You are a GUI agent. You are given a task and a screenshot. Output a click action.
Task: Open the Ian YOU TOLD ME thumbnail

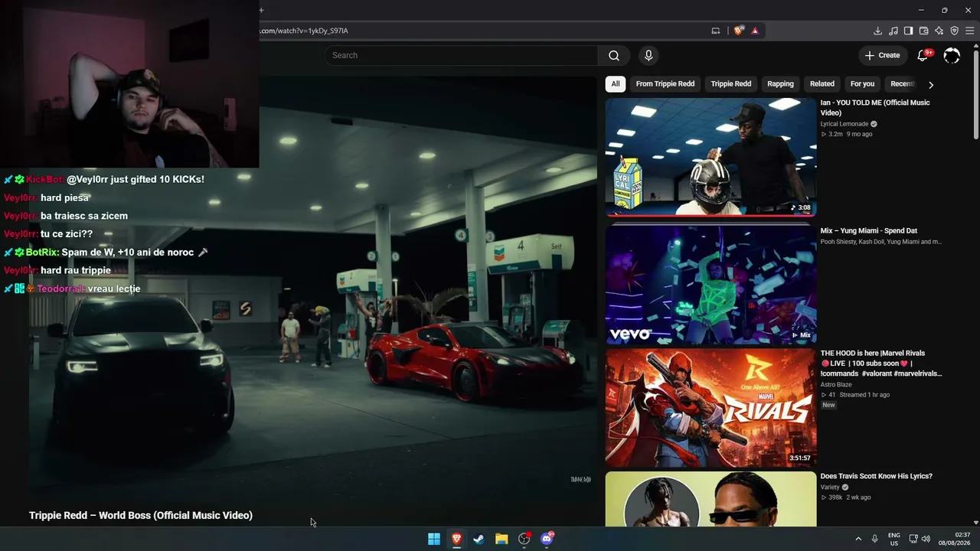(x=711, y=158)
